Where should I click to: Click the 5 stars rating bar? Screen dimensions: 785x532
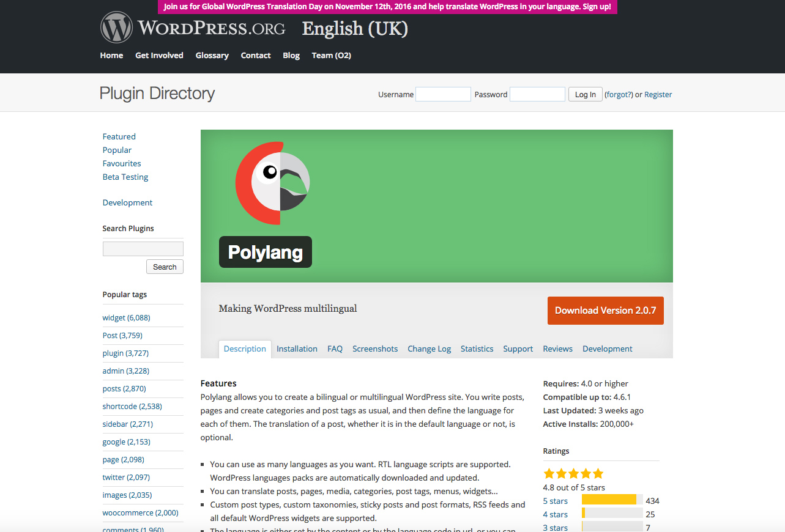click(x=612, y=500)
